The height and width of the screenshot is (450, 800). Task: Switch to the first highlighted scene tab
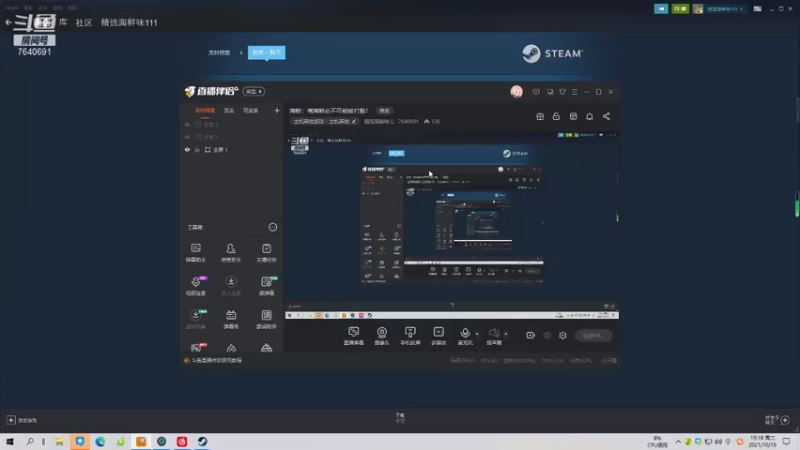tap(205, 110)
